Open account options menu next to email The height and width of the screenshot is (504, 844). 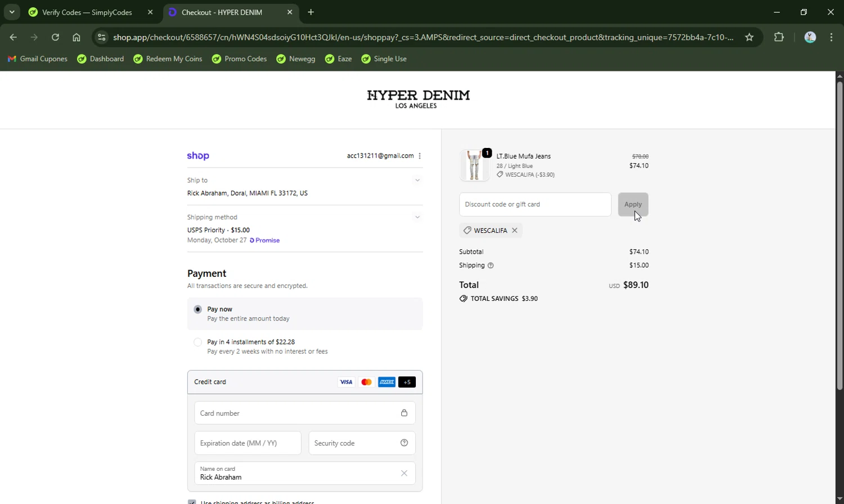(x=420, y=156)
